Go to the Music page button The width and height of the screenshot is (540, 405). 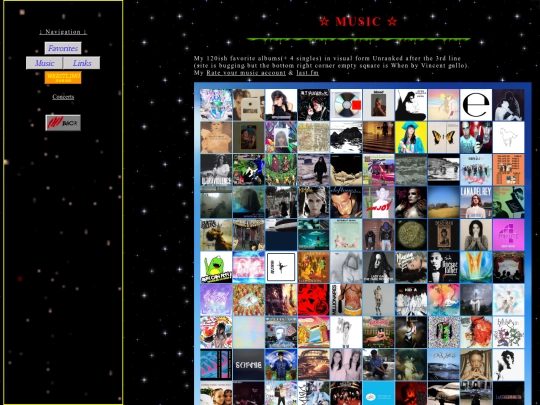[x=44, y=63]
